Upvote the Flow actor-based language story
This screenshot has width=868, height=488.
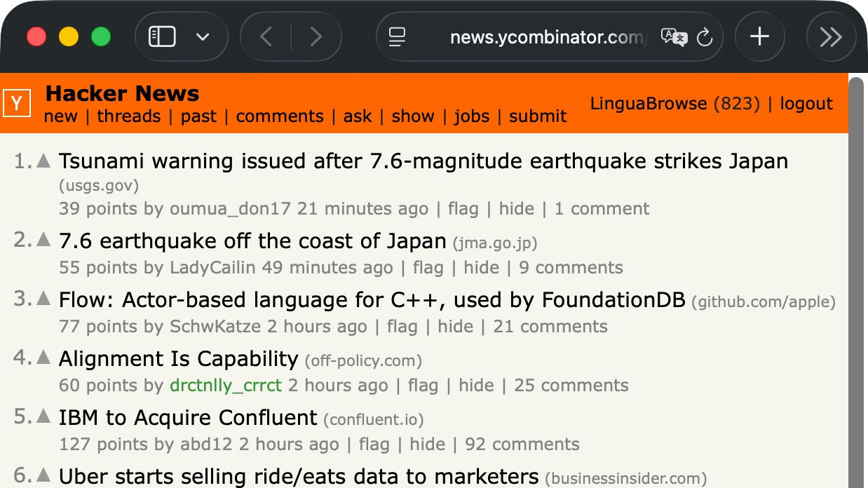click(43, 298)
